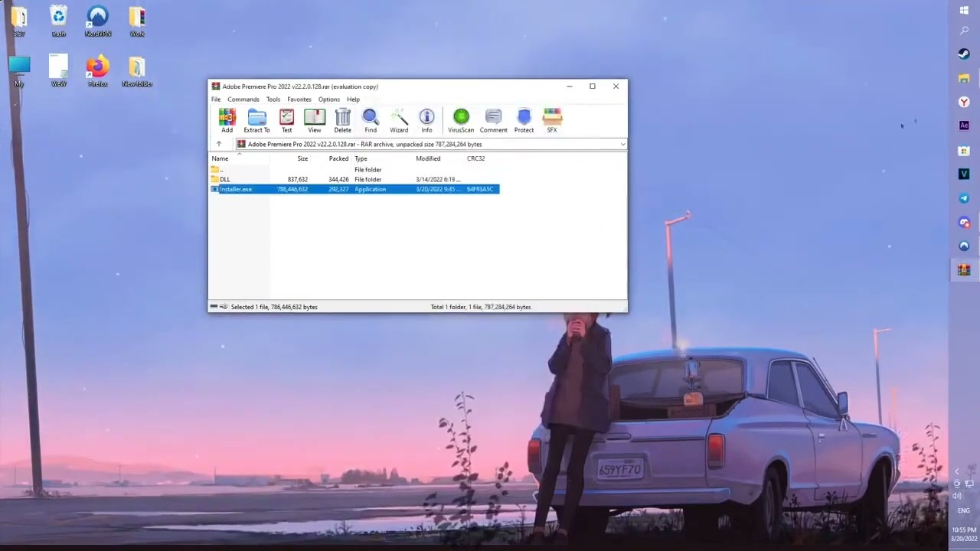Launch the Wizard tool

399,120
